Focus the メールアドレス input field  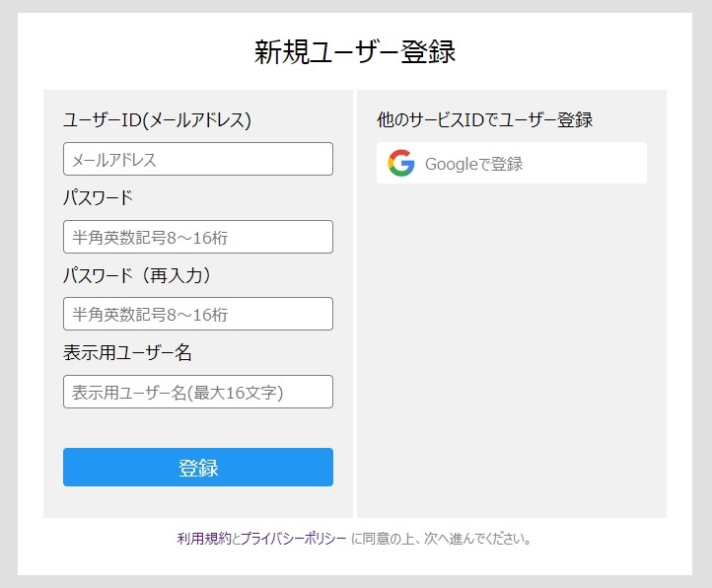[x=198, y=159]
